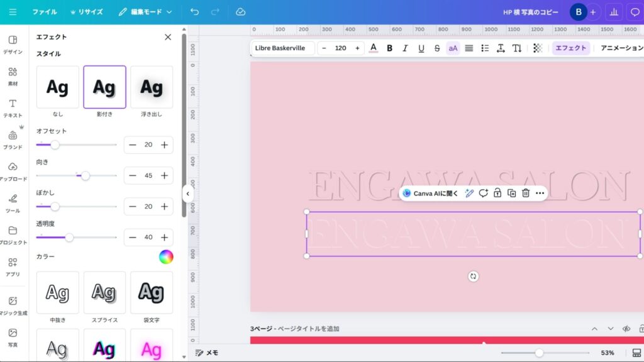The image size is (644, 362).
Task: Select the 浮き出し text style thumbnail
Action: 152,87
